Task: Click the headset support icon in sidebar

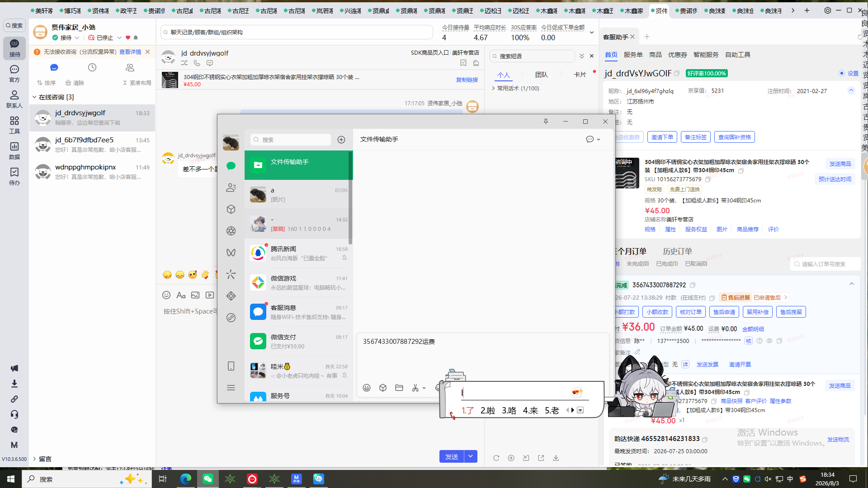Action: coord(14,414)
